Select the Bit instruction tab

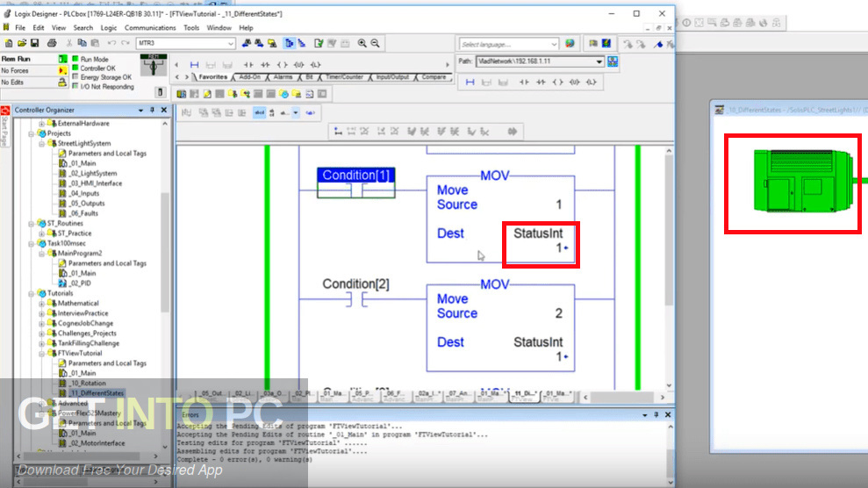click(309, 77)
